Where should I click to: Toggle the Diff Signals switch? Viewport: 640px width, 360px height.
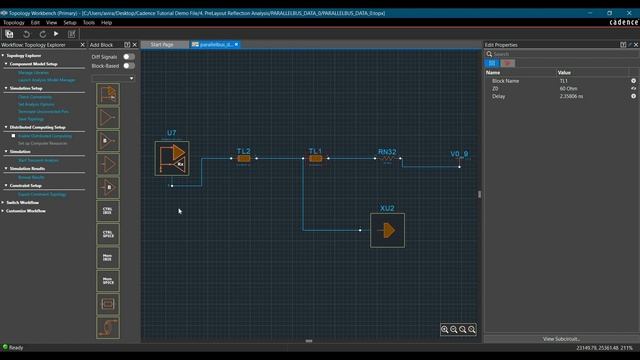click(x=129, y=57)
